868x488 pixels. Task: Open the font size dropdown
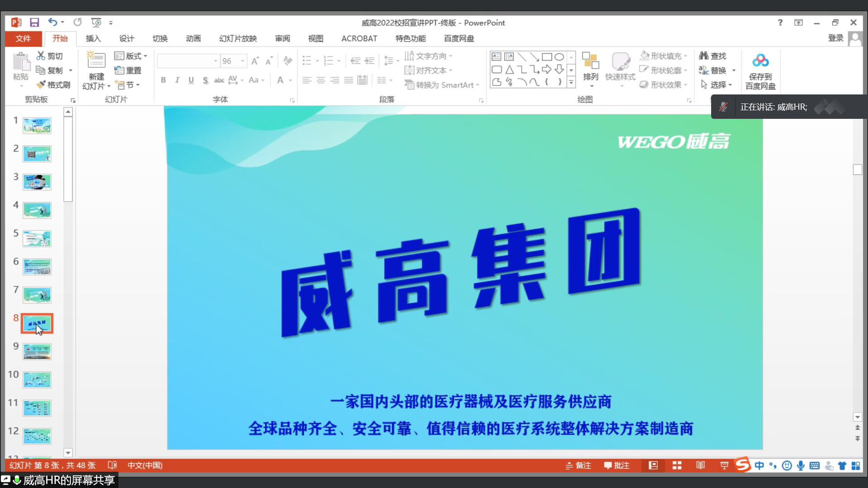(243, 61)
